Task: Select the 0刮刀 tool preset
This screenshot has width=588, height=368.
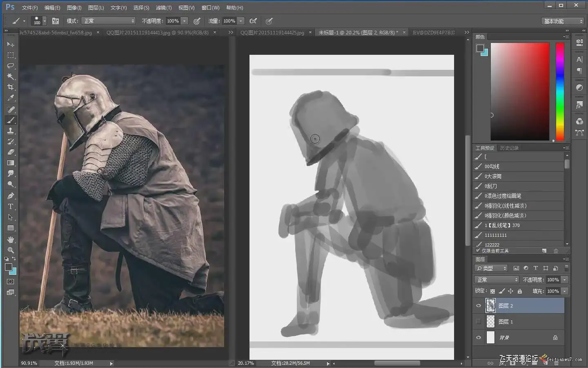Action: [x=490, y=186]
